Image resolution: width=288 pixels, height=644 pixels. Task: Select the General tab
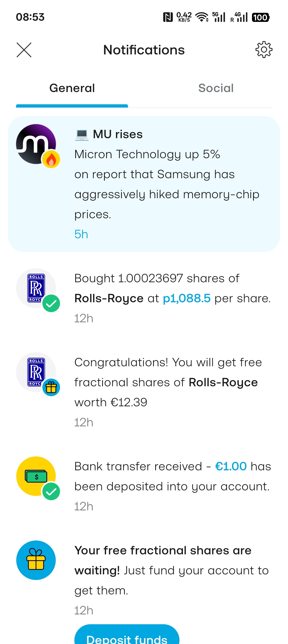72,88
